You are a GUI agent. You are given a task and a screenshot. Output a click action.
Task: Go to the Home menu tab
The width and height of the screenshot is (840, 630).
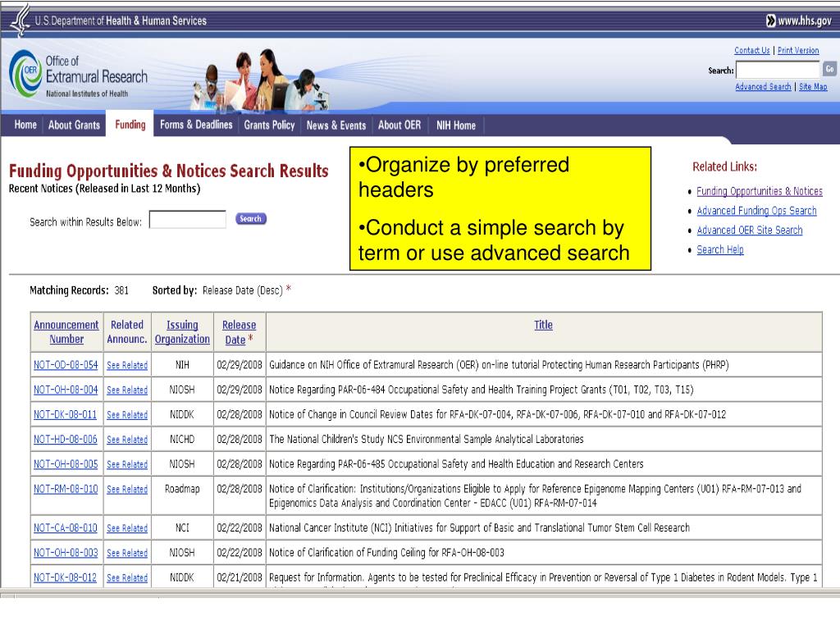pos(25,125)
